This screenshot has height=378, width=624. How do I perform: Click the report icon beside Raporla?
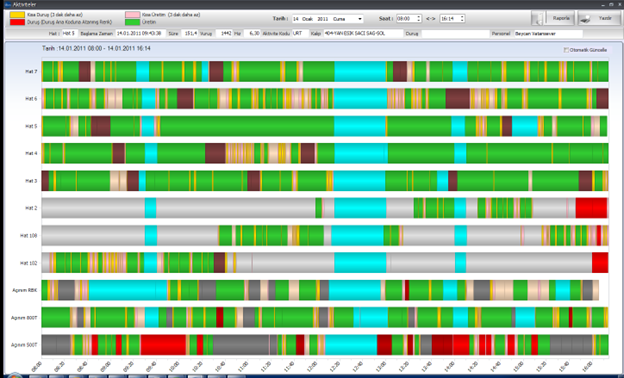click(x=539, y=18)
